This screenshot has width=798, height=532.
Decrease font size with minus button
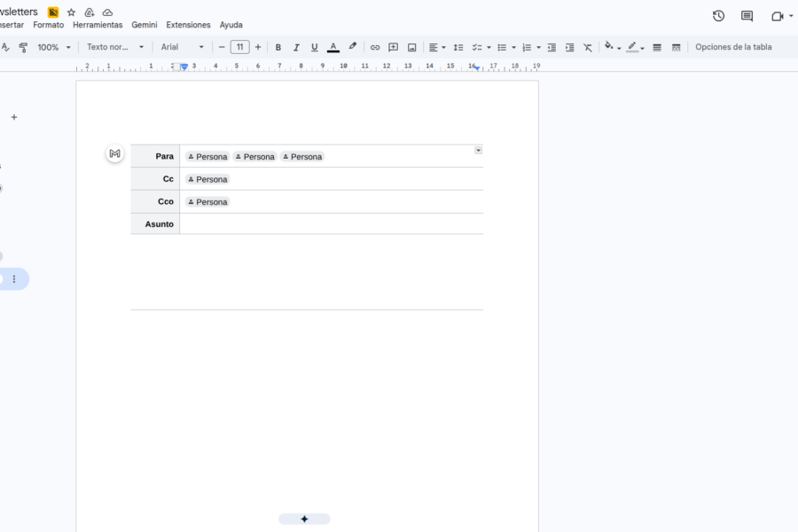click(222, 47)
